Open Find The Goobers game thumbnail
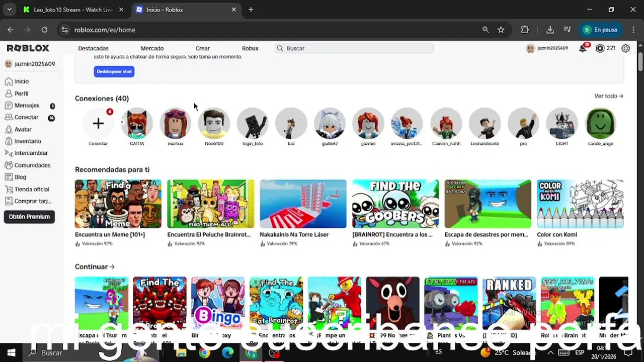 (x=395, y=204)
